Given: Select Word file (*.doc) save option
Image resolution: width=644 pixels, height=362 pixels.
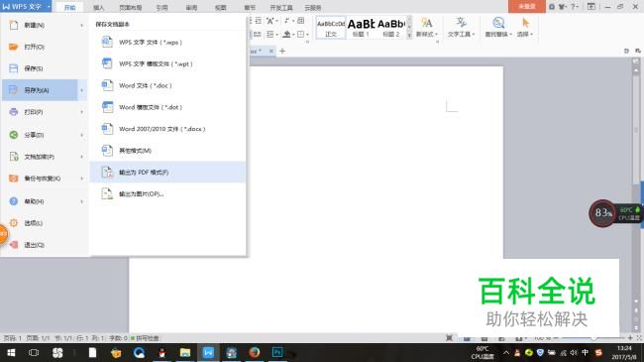Looking at the screenshot, I should [167, 85].
